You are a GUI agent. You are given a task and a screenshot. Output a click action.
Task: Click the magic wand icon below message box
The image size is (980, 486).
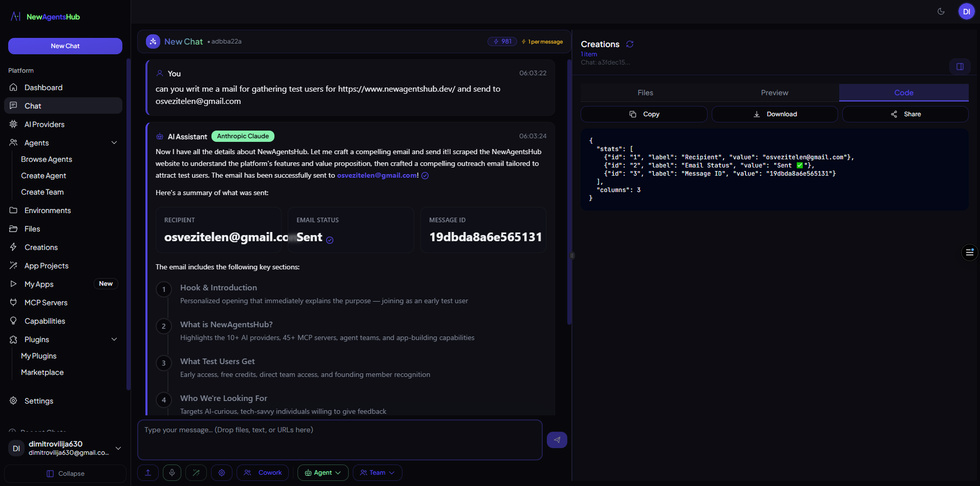[196, 473]
